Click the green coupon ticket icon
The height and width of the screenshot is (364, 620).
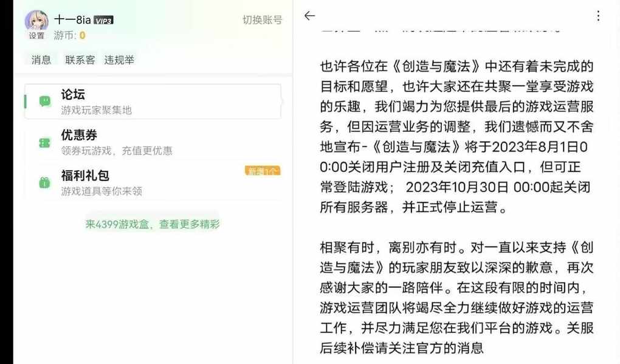[x=45, y=142]
